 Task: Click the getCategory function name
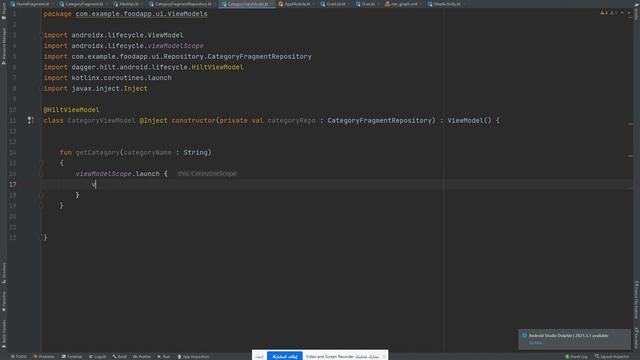click(97, 152)
